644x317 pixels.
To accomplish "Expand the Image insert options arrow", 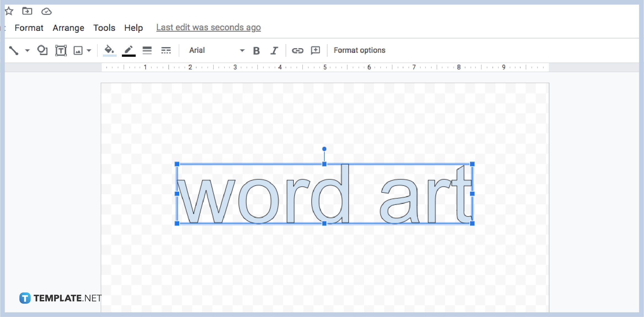I will pos(89,50).
